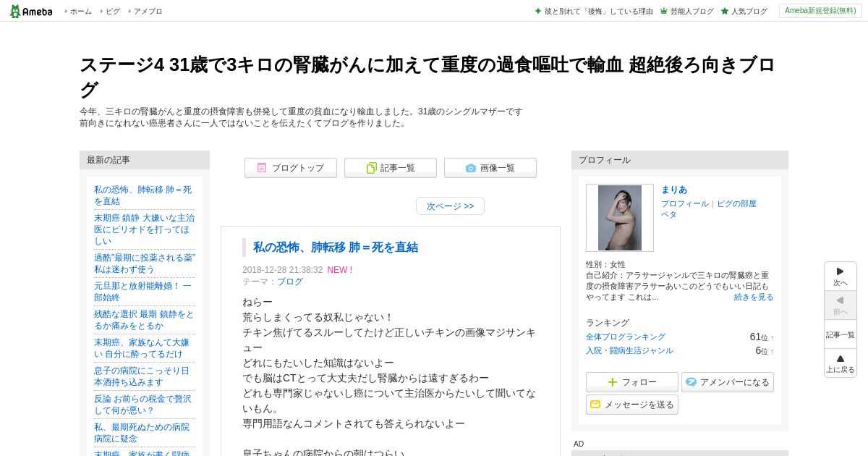The height and width of the screenshot is (456, 868).
Task: Open the ホーム link in top navigation
Action: coord(81,12)
